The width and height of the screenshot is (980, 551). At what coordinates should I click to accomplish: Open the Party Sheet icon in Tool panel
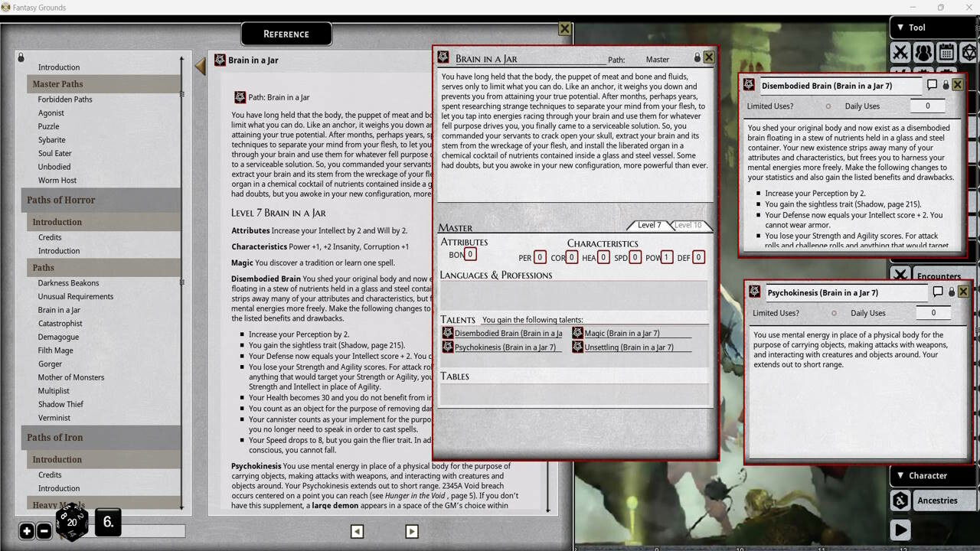[x=924, y=52]
